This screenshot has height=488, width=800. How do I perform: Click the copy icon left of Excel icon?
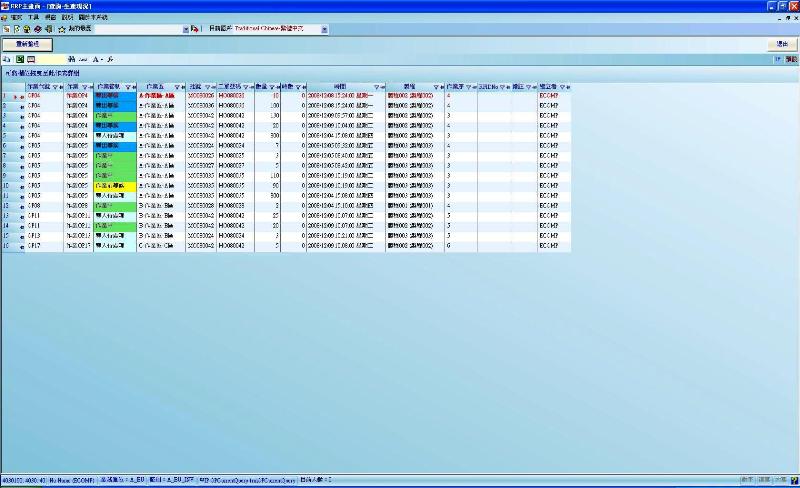(7, 60)
